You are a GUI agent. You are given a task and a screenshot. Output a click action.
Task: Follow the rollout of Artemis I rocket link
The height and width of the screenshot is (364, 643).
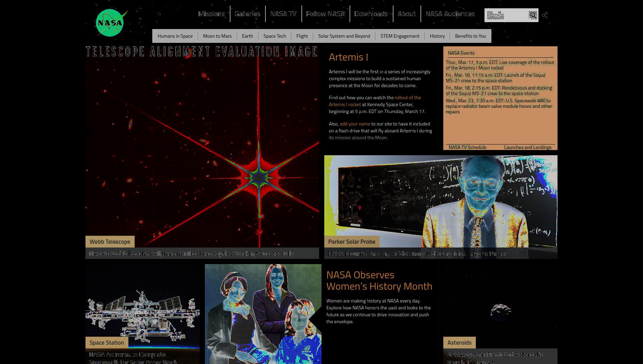point(375,101)
